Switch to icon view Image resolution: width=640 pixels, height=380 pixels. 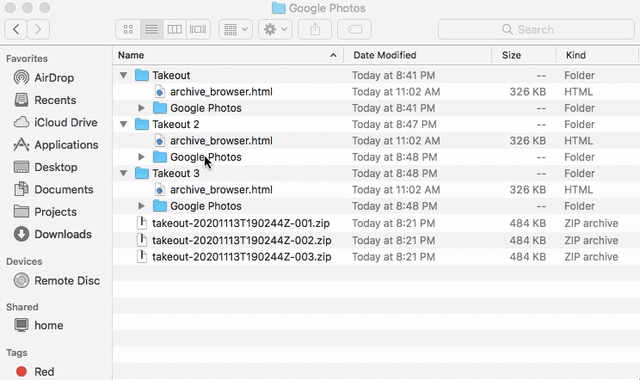pyautogui.click(x=128, y=29)
